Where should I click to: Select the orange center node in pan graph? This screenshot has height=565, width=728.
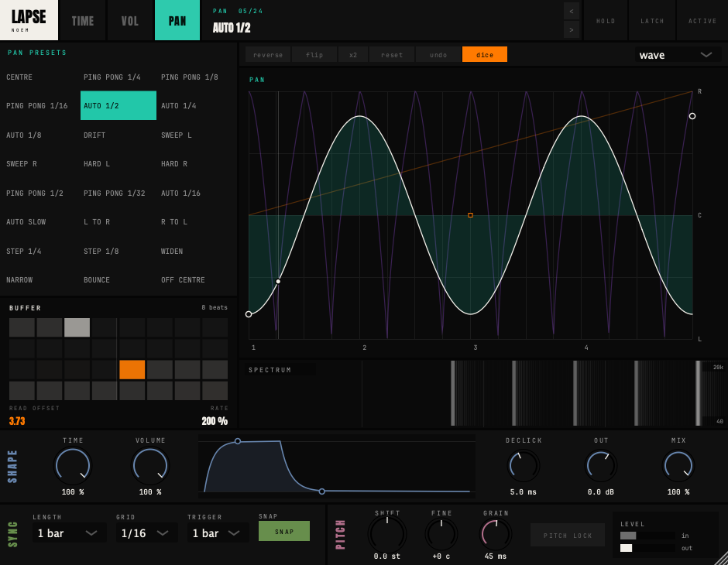tap(470, 215)
